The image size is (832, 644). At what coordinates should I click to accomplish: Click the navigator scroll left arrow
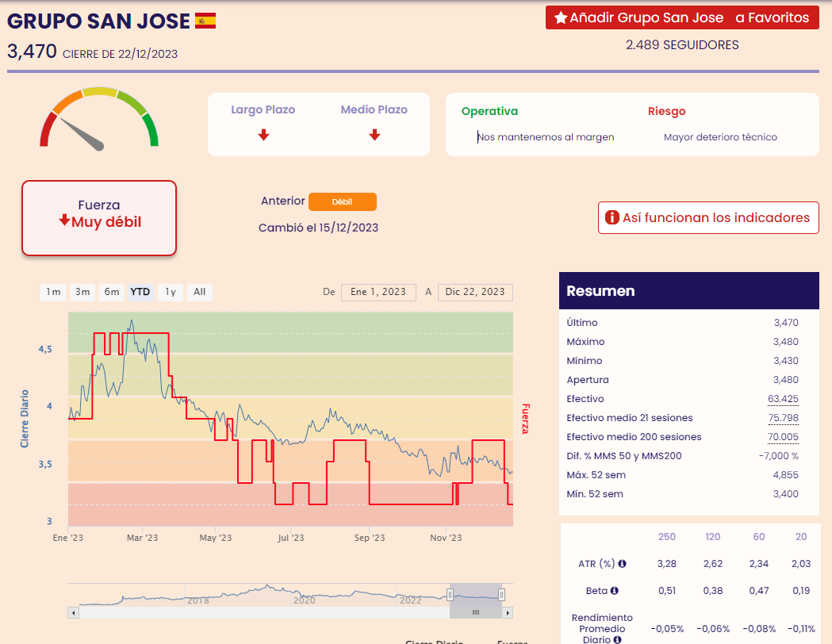point(73,613)
